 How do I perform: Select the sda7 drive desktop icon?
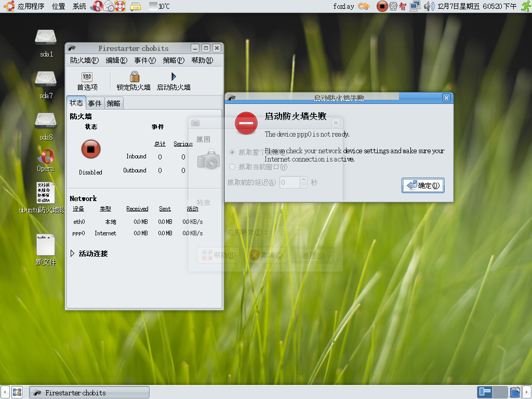(x=46, y=85)
